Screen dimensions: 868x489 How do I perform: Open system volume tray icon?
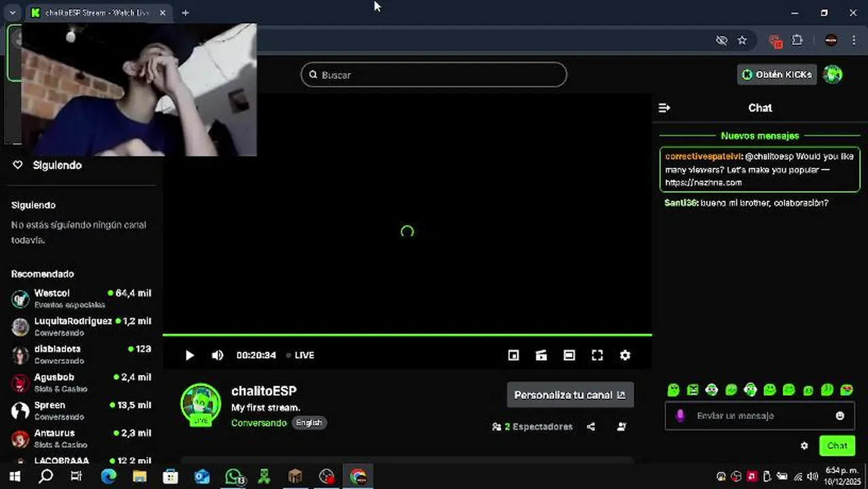tap(812, 477)
